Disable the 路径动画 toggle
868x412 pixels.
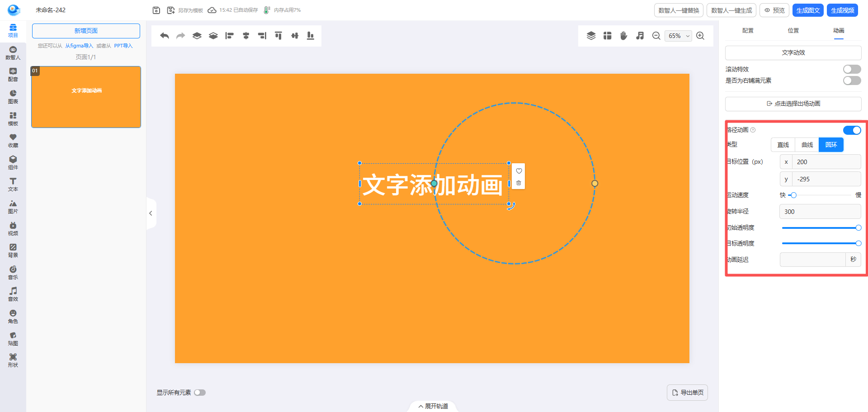[x=852, y=130]
